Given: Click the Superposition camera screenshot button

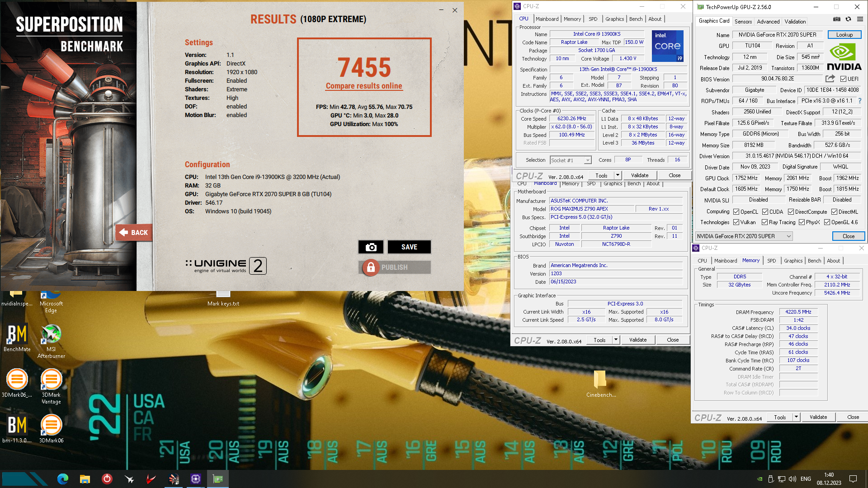Looking at the screenshot, I should [371, 247].
